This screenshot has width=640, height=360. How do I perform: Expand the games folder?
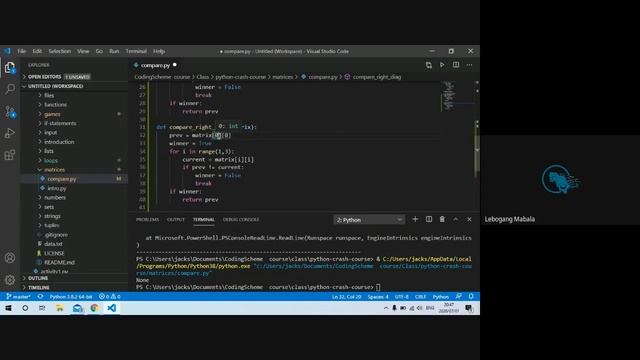[52, 114]
